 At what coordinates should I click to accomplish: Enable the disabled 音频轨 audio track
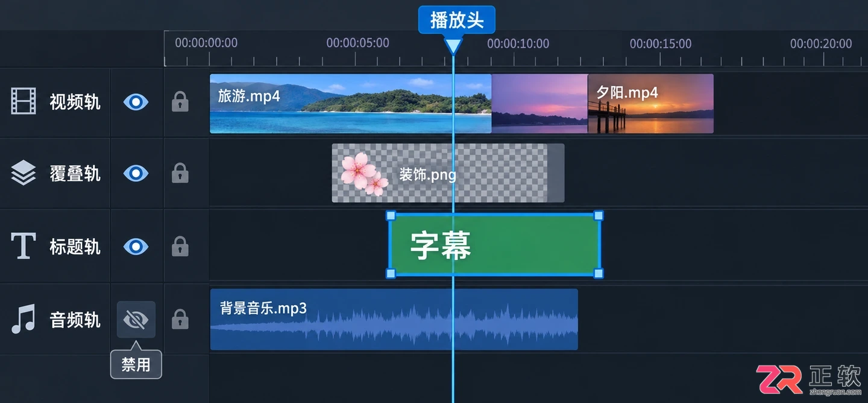[x=136, y=319]
